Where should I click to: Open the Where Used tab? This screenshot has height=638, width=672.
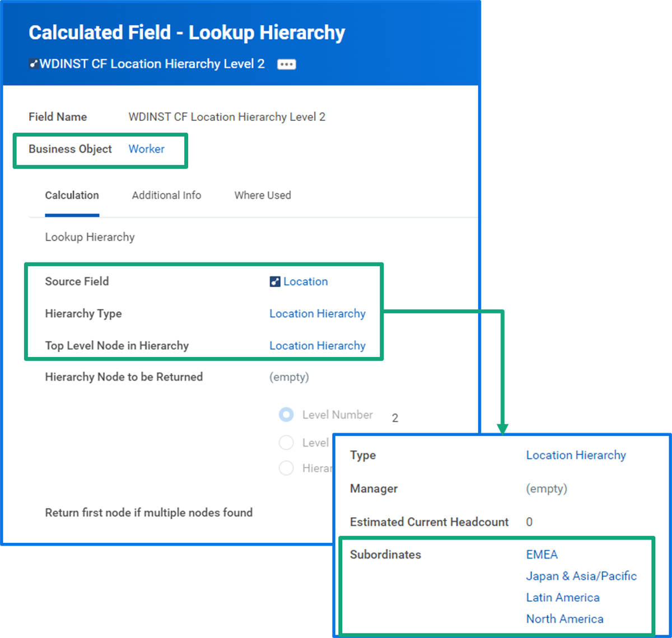[263, 195]
